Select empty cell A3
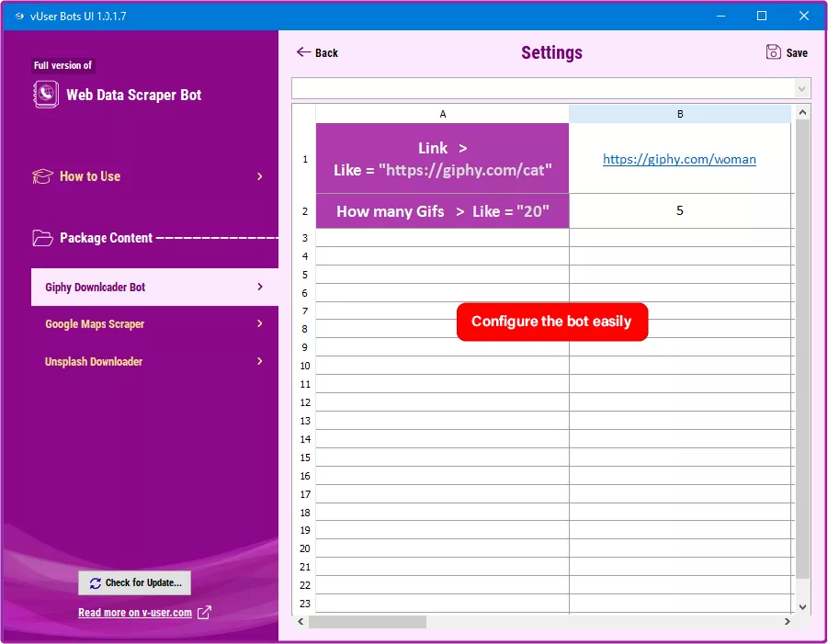The height and width of the screenshot is (644, 828). [443, 238]
